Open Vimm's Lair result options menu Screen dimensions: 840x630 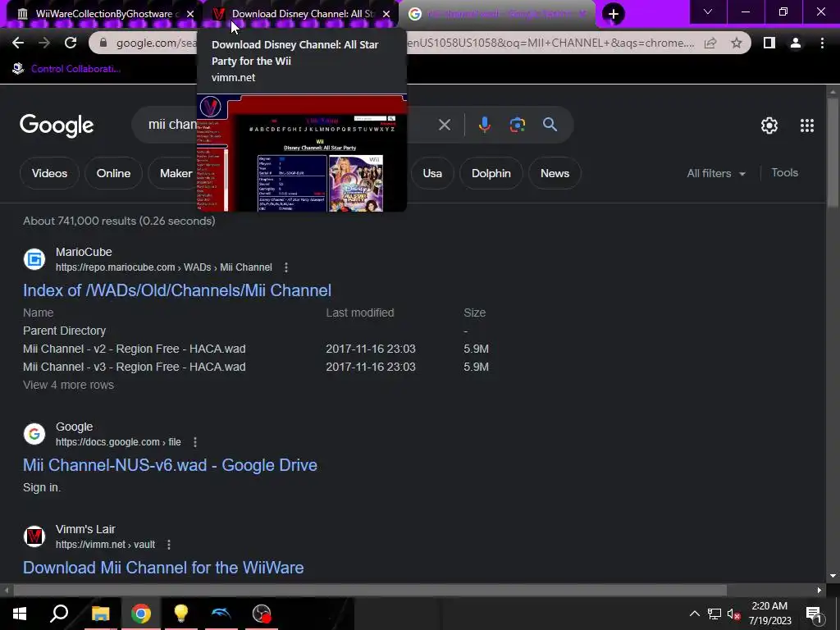(x=169, y=545)
